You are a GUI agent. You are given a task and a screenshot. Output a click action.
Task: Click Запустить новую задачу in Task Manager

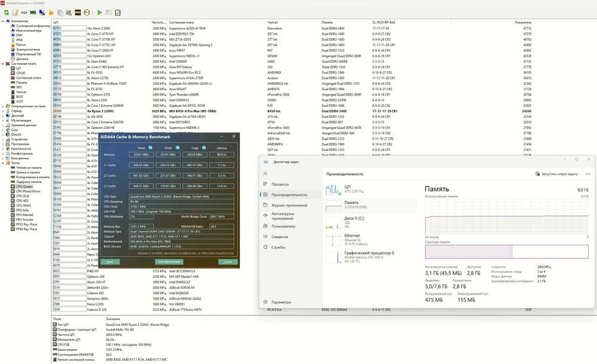pos(559,174)
